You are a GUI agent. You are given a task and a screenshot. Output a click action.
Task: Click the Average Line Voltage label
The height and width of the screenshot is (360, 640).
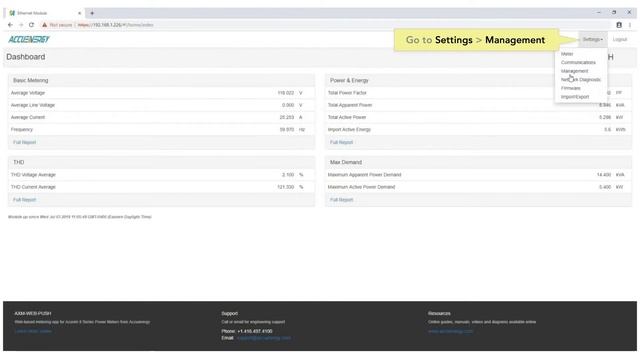click(x=33, y=105)
